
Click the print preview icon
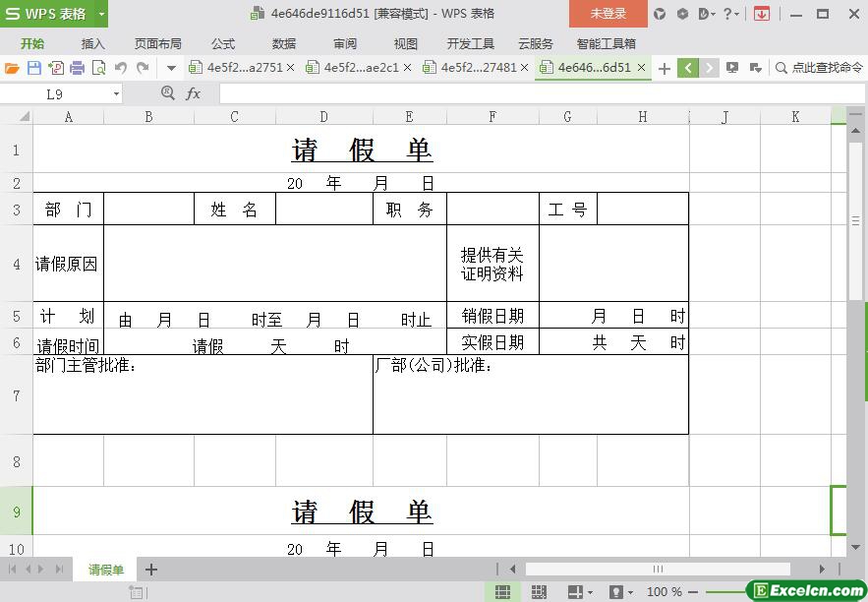(98, 68)
